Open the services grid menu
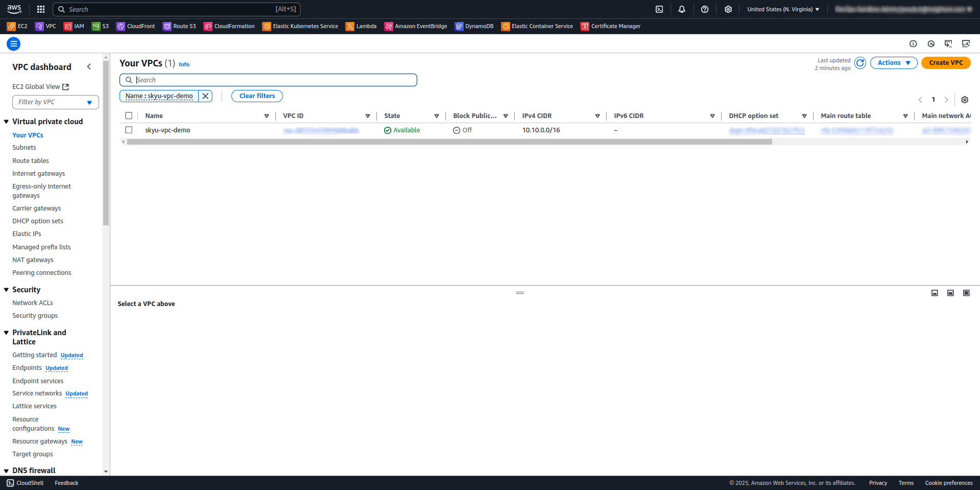The height and width of the screenshot is (490, 980). 41,9
